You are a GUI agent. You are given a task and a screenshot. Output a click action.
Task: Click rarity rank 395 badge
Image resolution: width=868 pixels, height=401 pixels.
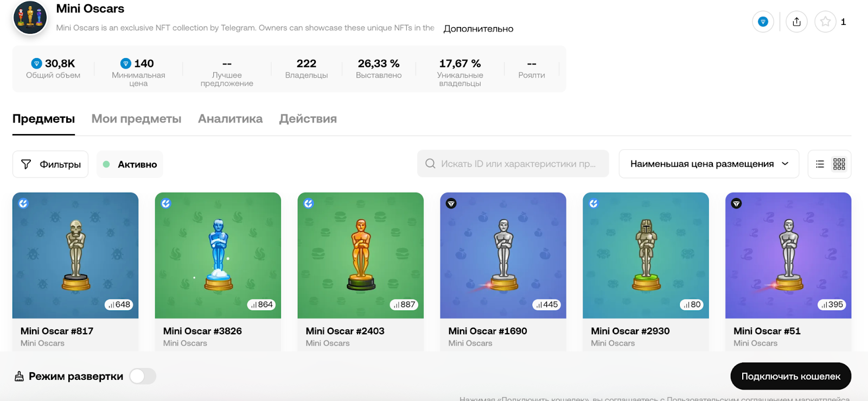click(x=832, y=304)
